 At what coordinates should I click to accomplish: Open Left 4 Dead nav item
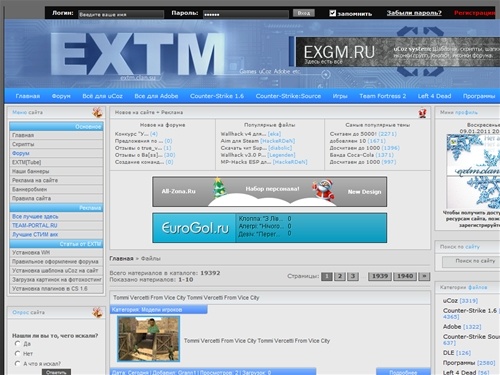pos(434,96)
